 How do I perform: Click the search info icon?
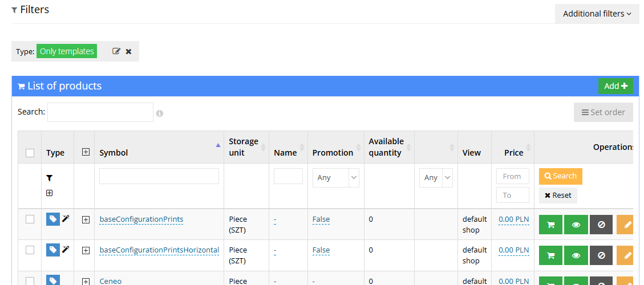160,113
